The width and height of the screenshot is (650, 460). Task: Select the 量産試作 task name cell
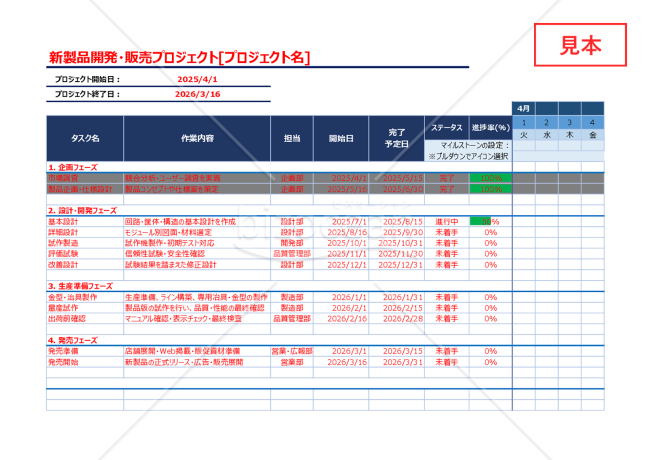(85, 308)
